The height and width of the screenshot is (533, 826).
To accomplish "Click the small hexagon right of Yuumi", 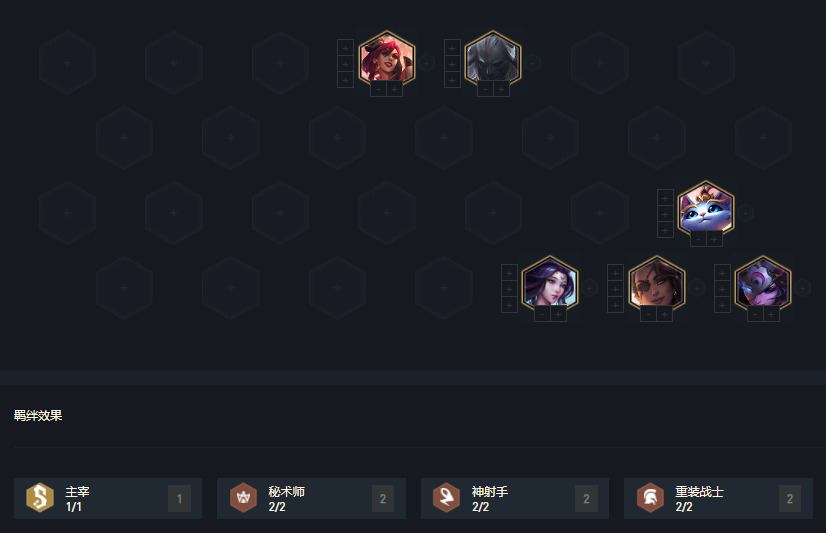I will [745, 213].
